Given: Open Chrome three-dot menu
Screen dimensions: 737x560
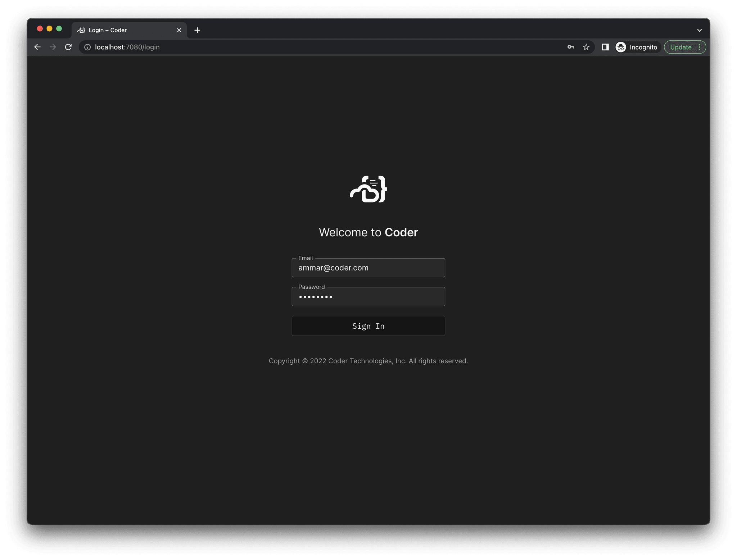Looking at the screenshot, I should [x=700, y=47].
